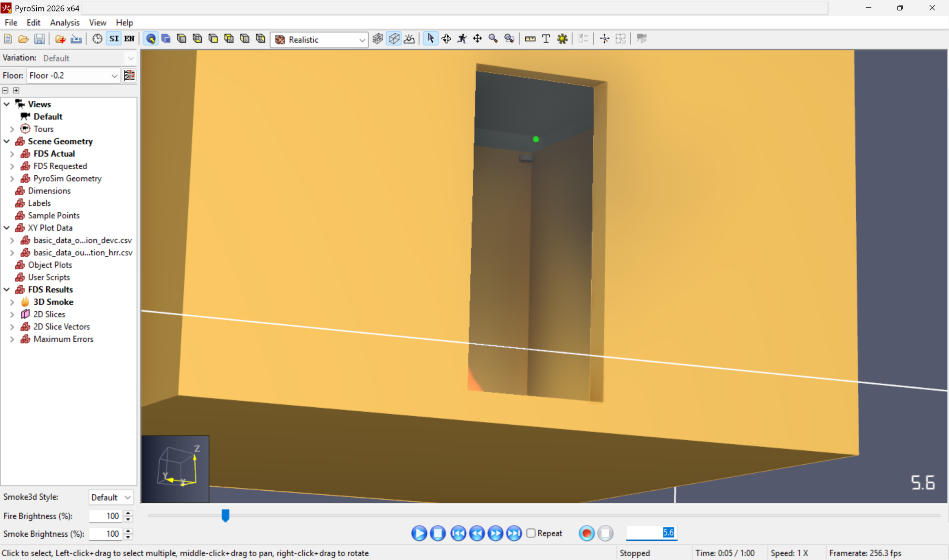Increase Fire Brightness with up arrow
949x560 pixels.
(128, 513)
